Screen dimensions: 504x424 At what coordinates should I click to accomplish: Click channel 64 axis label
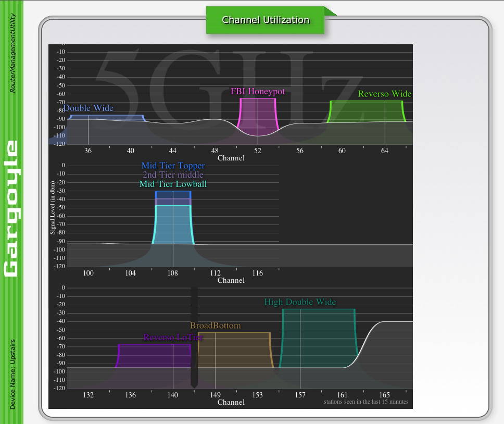pyautogui.click(x=384, y=151)
